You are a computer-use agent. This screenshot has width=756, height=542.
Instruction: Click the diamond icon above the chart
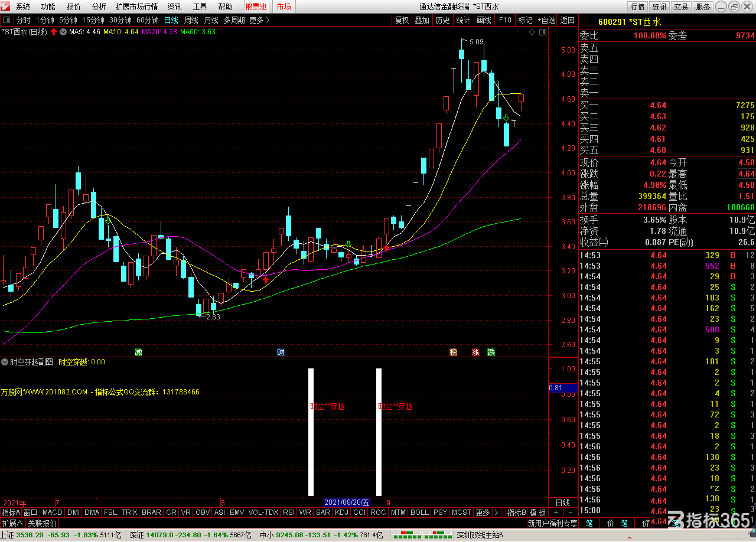click(x=532, y=32)
